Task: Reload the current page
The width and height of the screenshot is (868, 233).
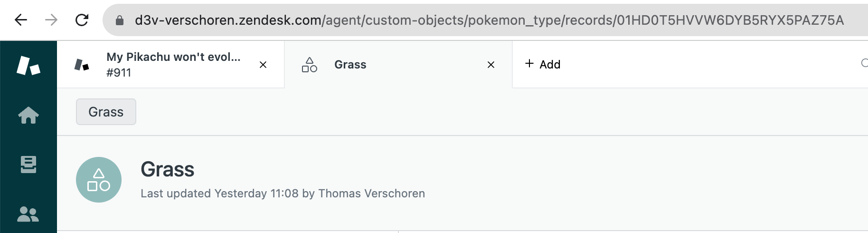Action: pos(82,20)
